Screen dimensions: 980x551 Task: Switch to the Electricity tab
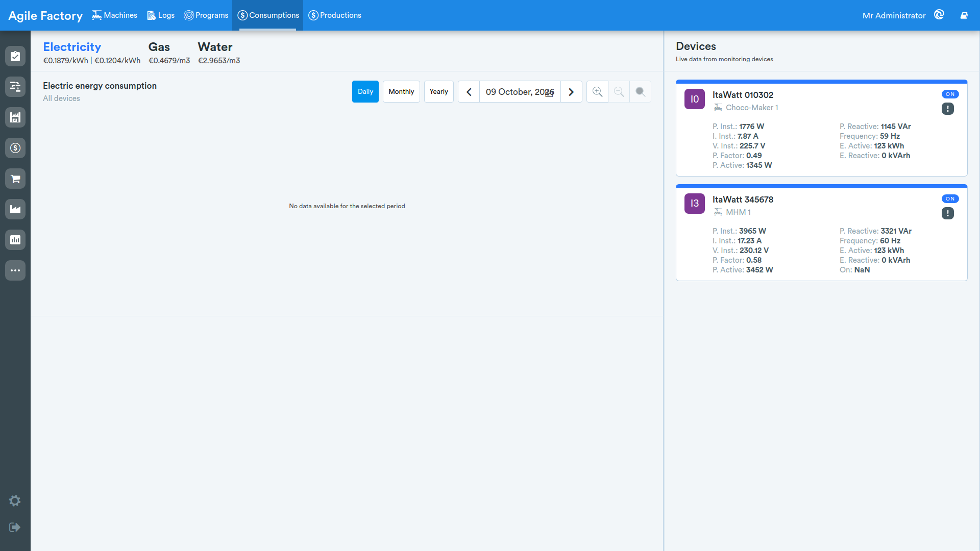pos(72,47)
